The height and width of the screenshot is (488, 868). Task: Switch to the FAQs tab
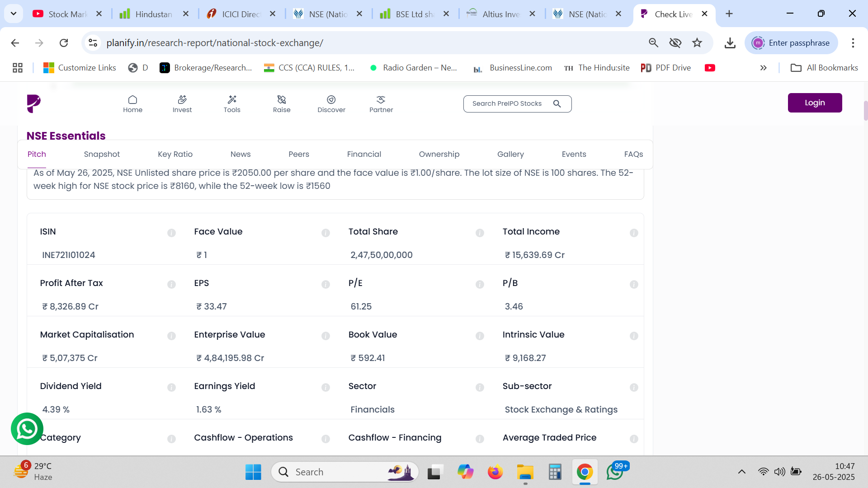[x=633, y=154]
